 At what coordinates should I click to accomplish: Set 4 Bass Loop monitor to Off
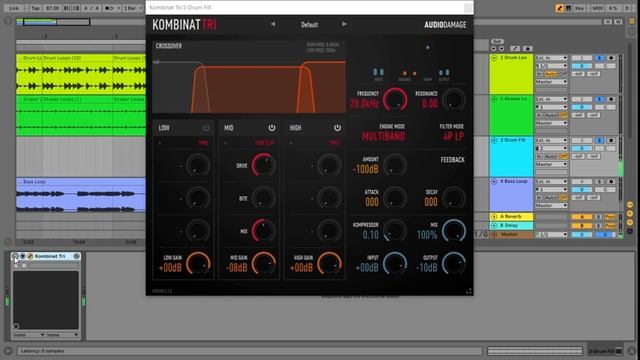tap(563, 197)
